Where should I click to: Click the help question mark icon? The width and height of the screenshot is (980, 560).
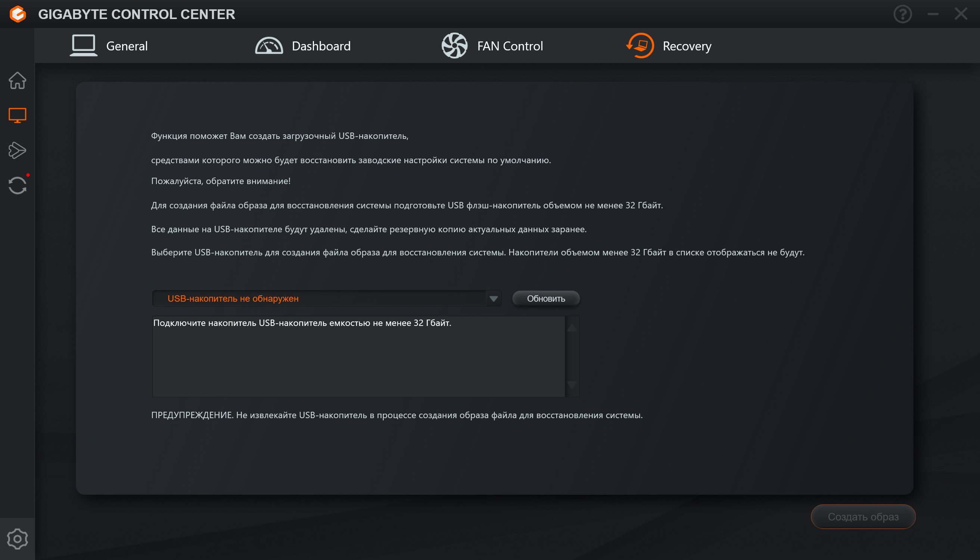tap(902, 14)
